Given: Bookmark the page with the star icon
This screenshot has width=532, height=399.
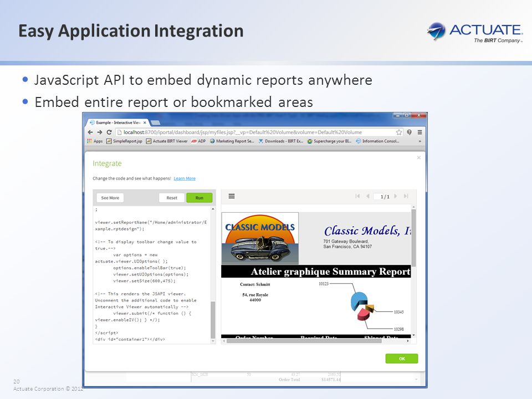Looking at the screenshot, I should click(x=399, y=132).
